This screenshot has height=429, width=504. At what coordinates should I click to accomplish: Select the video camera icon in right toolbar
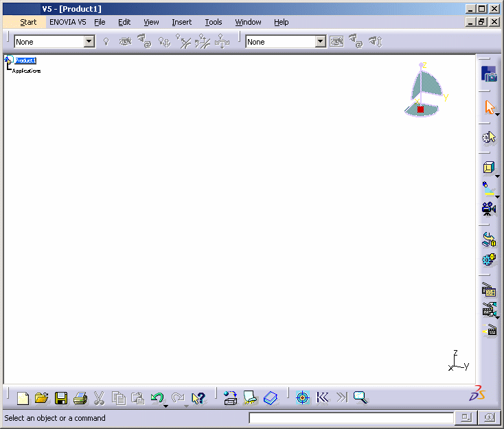489,209
